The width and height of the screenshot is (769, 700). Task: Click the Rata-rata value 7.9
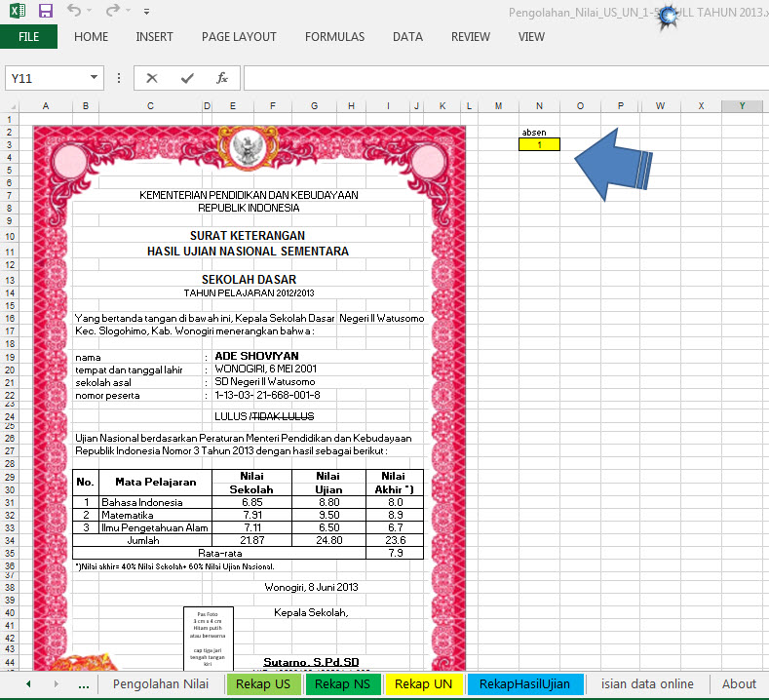(x=396, y=554)
